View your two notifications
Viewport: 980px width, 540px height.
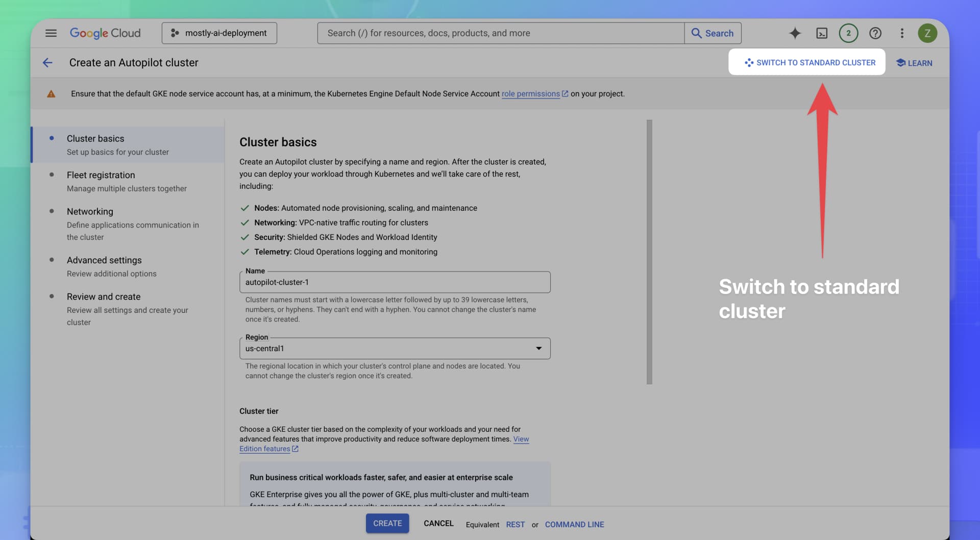[848, 33]
